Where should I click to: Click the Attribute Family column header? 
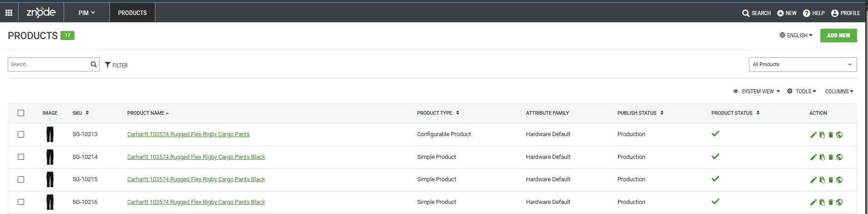547,113
